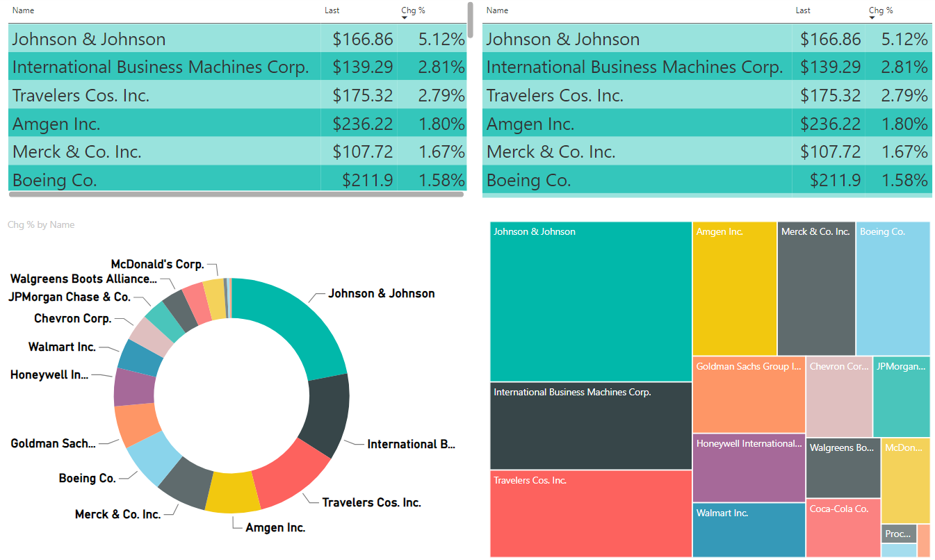
Task: Select Johnson & Johnson name in right table
Action: coord(562,39)
